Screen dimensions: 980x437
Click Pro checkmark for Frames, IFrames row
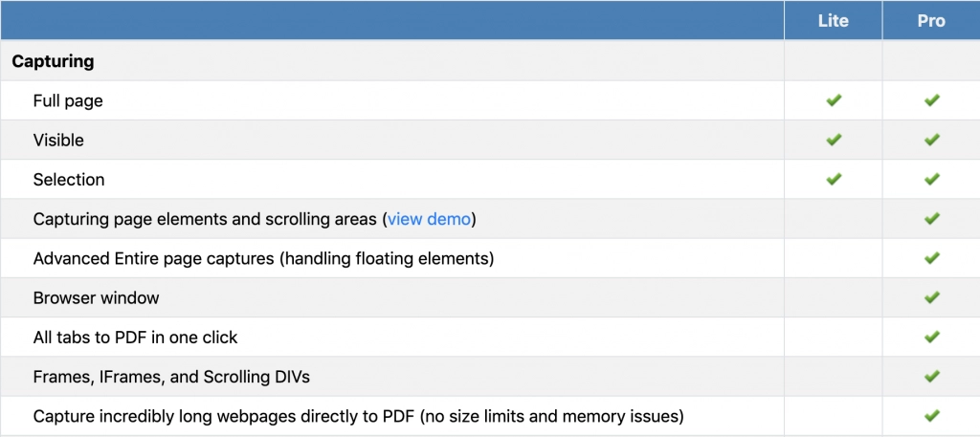(x=931, y=376)
